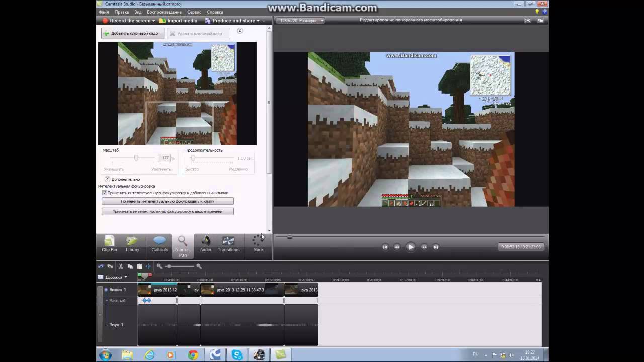Open the Clip Bin tab

(x=109, y=244)
